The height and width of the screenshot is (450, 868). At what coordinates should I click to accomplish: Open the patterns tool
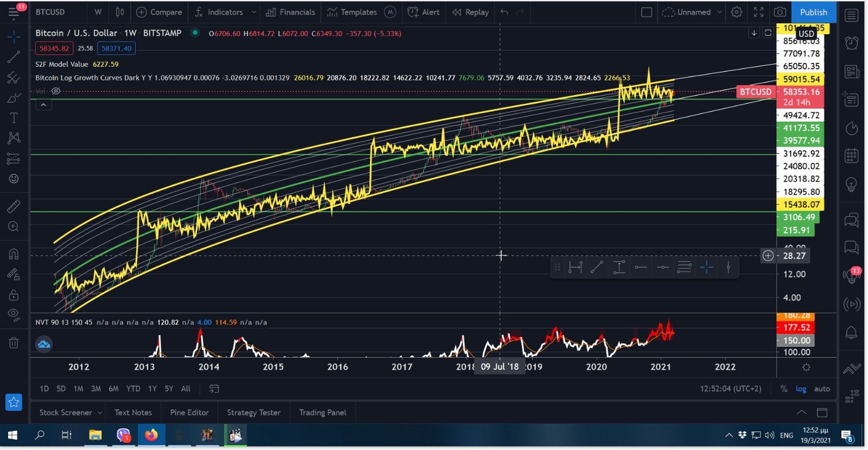tap(14, 138)
